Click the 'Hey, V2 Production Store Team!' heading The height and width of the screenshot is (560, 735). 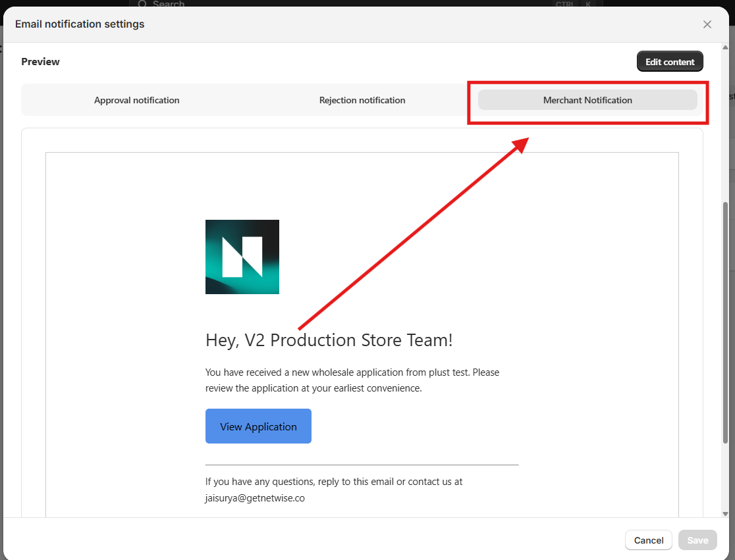(x=329, y=340)
